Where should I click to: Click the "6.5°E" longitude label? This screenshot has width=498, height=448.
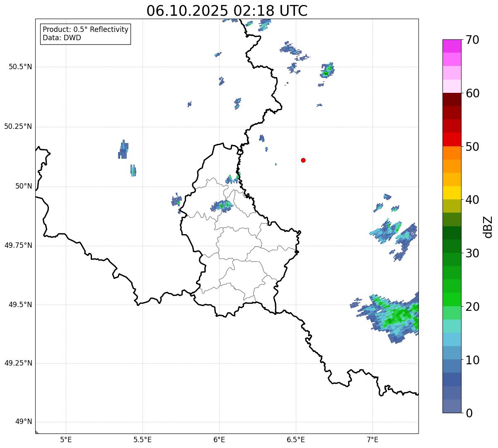pyautogui.click(x=296, y=440)
